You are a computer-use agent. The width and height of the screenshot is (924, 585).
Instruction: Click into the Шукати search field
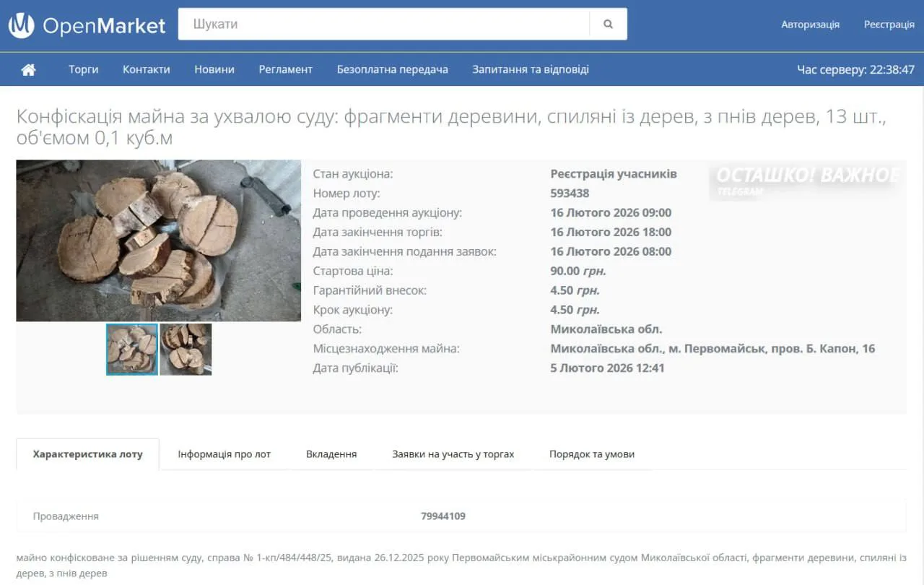[383, 24]
